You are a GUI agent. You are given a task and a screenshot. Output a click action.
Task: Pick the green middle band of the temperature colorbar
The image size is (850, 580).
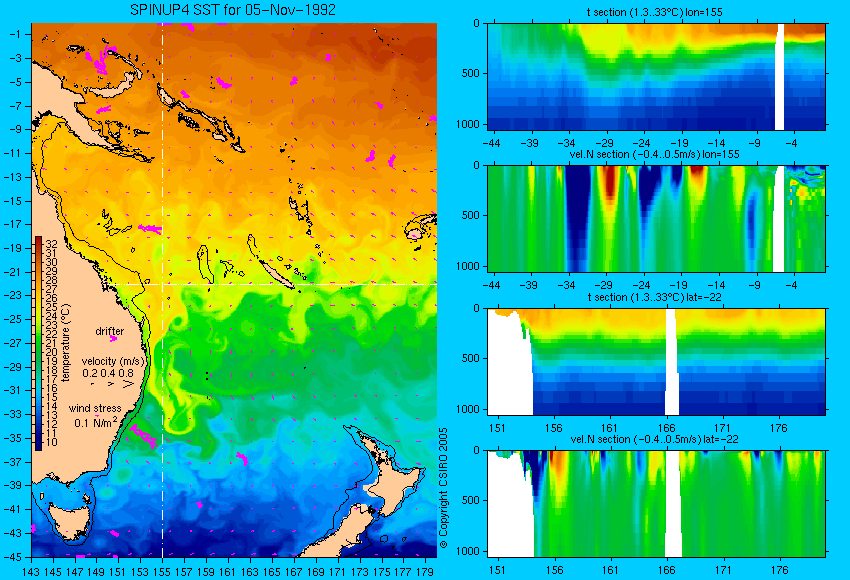tap(38, 341)
